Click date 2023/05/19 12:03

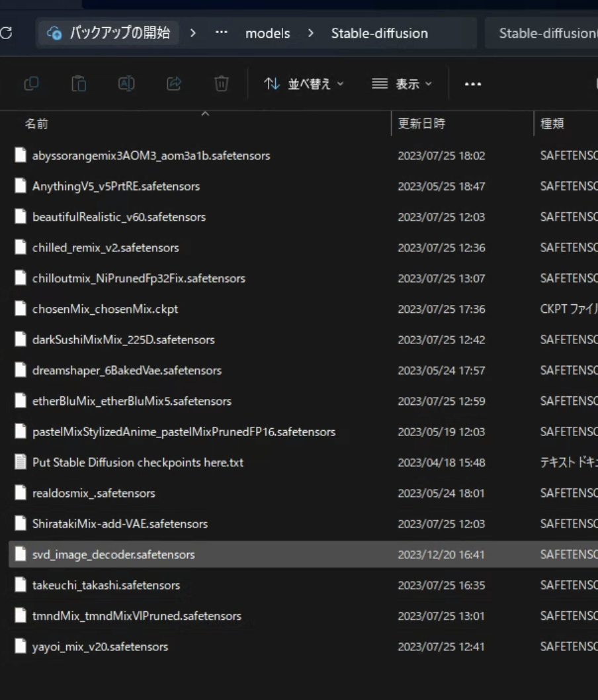pos(441,432)
